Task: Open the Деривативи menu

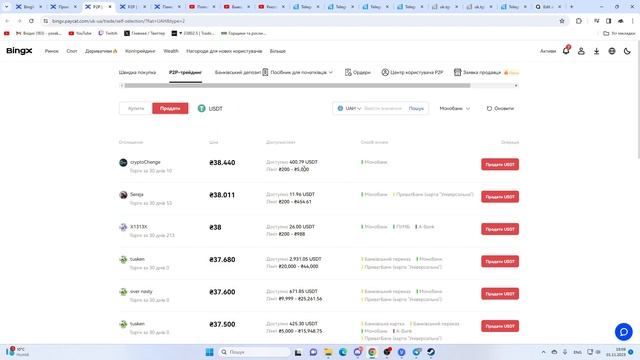Action: 101,51
